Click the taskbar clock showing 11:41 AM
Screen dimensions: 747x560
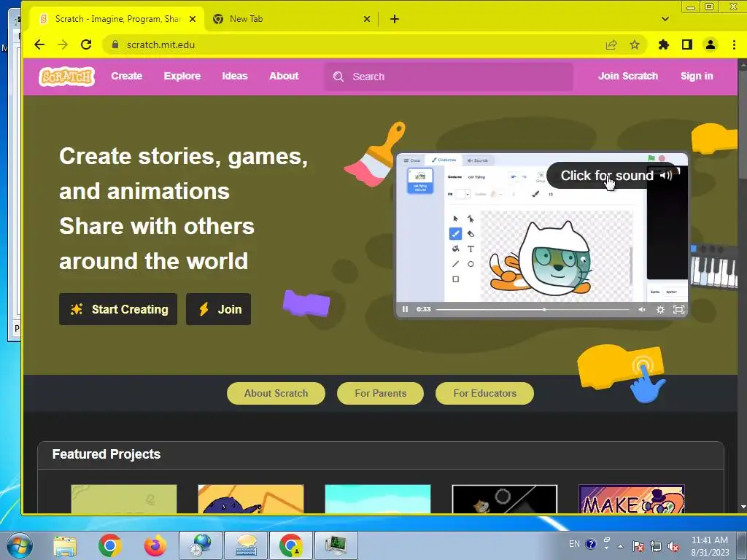pos(710,545)
